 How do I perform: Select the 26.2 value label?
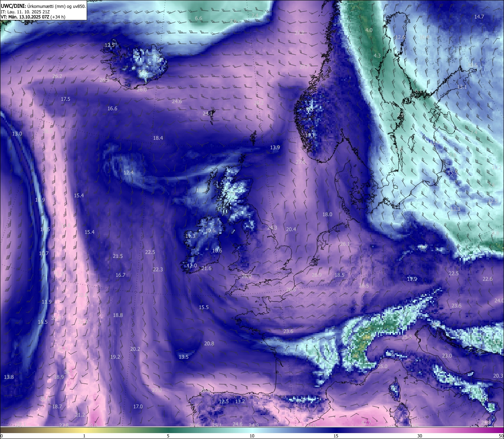[x=57, y=76]
